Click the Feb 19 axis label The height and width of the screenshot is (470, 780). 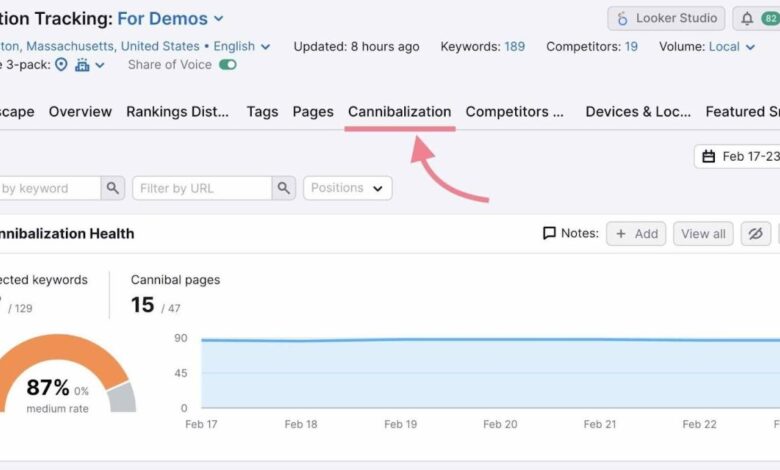coord(400,424)
